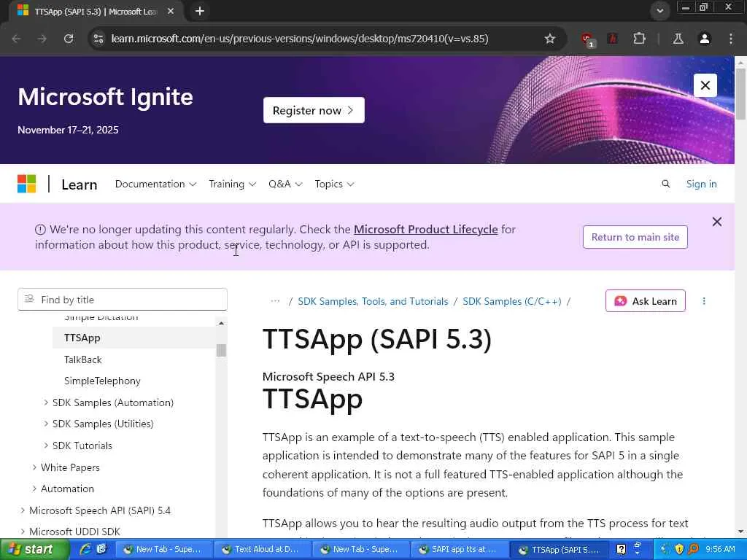Open SimpleTelephony in the table of contents
The width and height of the screenshot is (747, 560).
(x=102, y=381)
